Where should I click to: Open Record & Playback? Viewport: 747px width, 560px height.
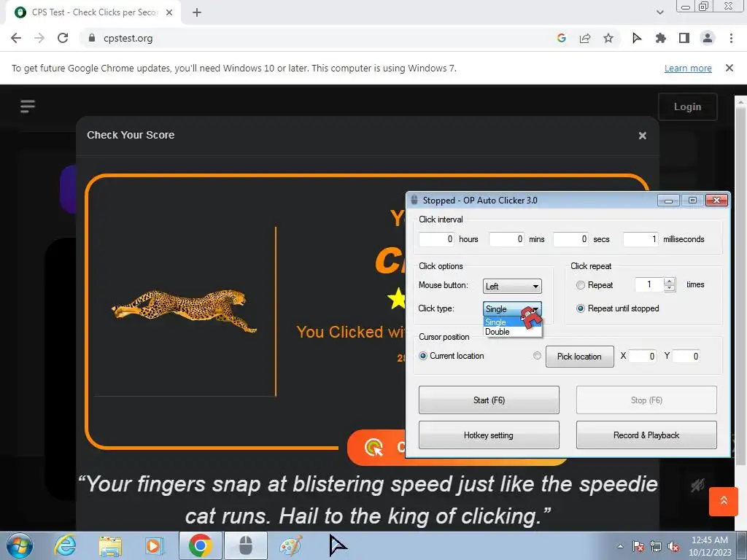(x=646, y=435)
